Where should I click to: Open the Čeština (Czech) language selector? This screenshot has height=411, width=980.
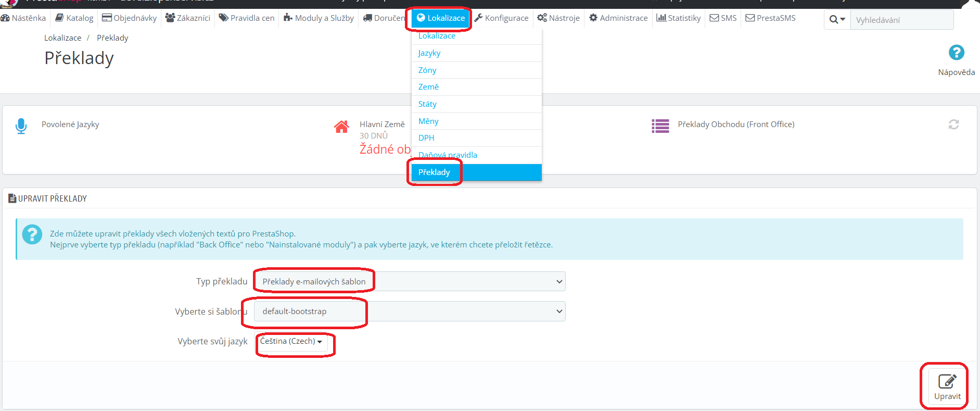click(x=291, y=341)
